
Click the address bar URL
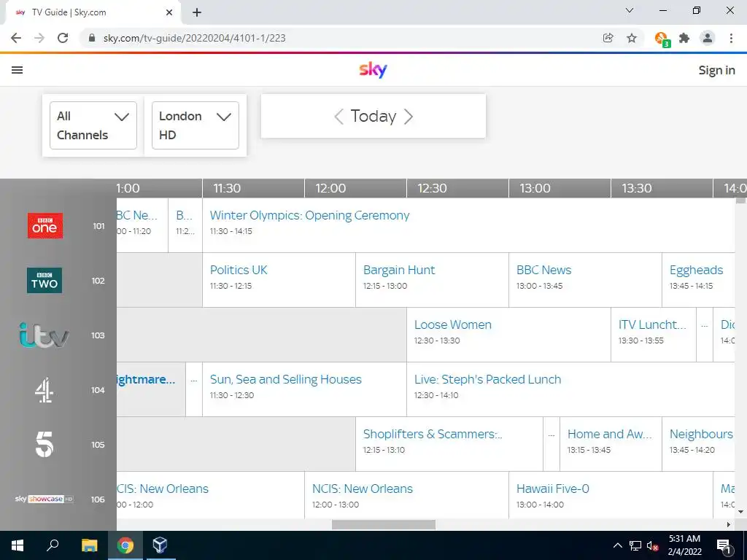(x=194, y=38)
